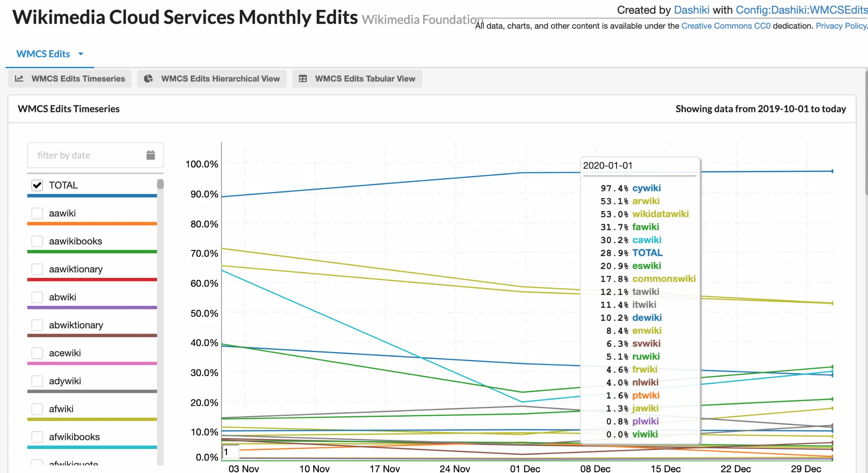
Task: Click the 'jawiki' entry in tooltip
Action: click(x=645, y=408)
